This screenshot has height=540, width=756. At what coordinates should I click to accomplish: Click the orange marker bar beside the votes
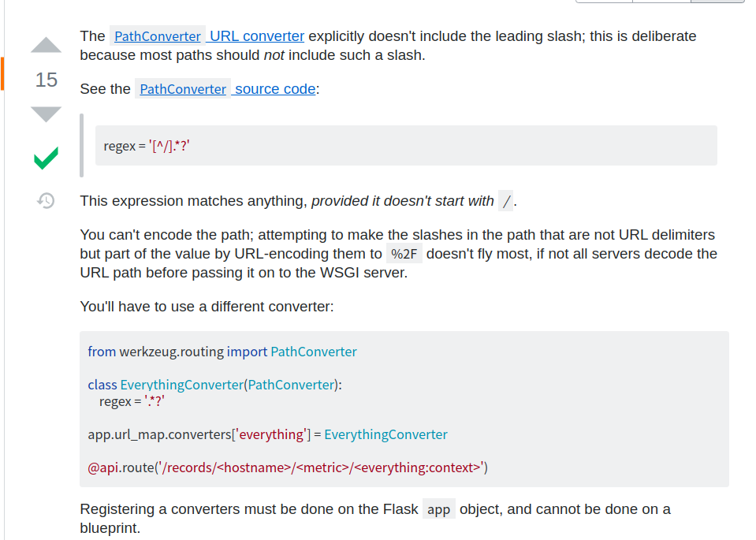point(2,73)
